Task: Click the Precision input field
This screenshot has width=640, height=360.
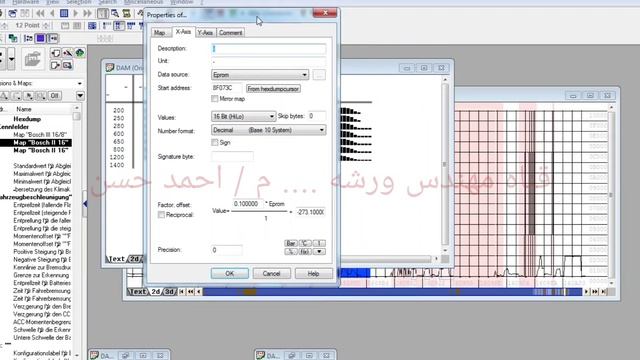Action: point(227,250)
